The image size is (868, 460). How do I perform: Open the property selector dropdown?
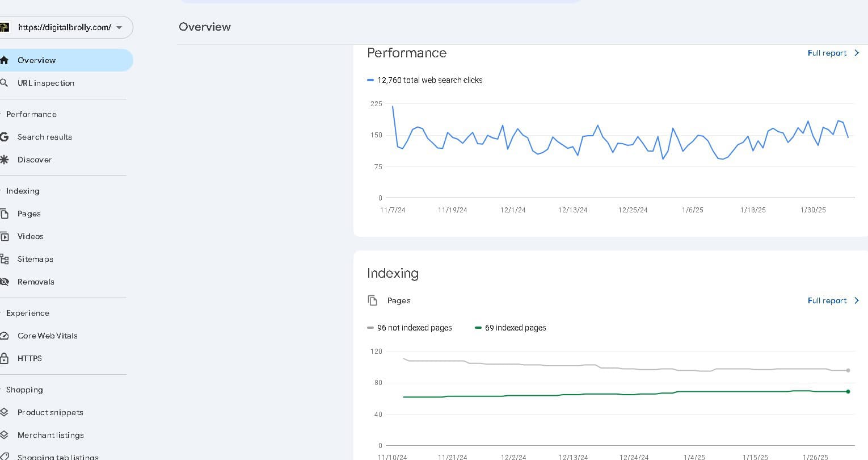(119, 27)
